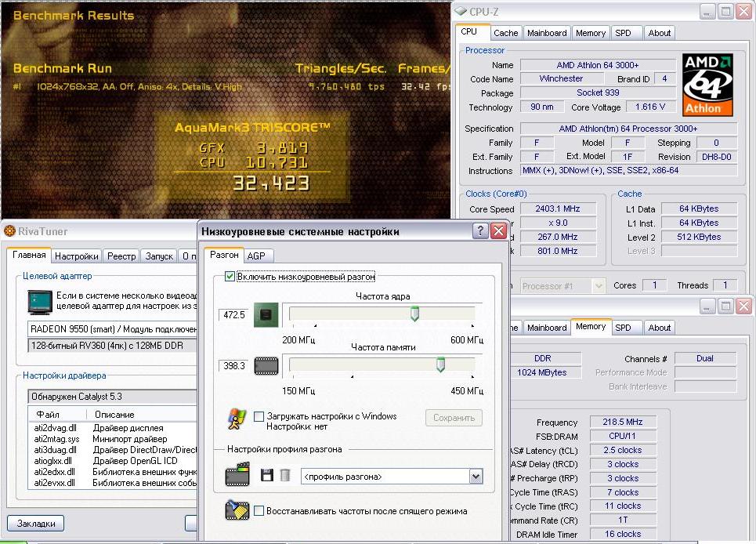This screenshot has height=544, width=756.
Task: Click the Описание column header in driver list
Action: (x=142, y=414)
